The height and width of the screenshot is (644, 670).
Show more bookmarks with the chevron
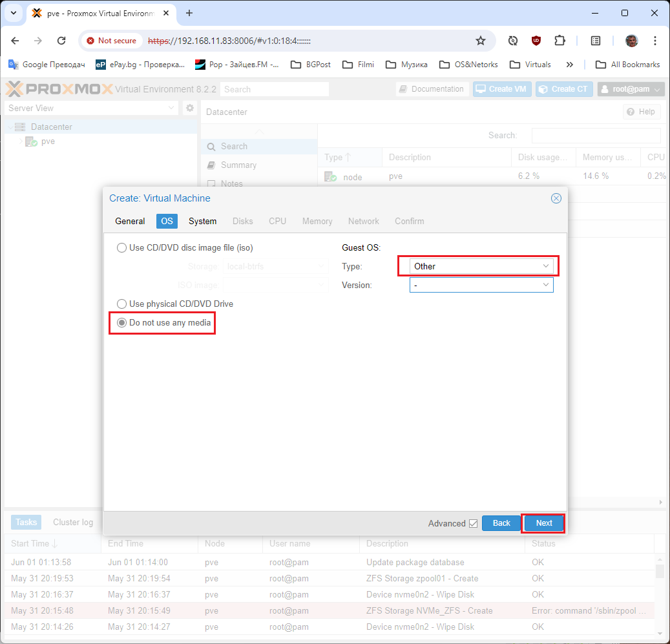(570, 65)
